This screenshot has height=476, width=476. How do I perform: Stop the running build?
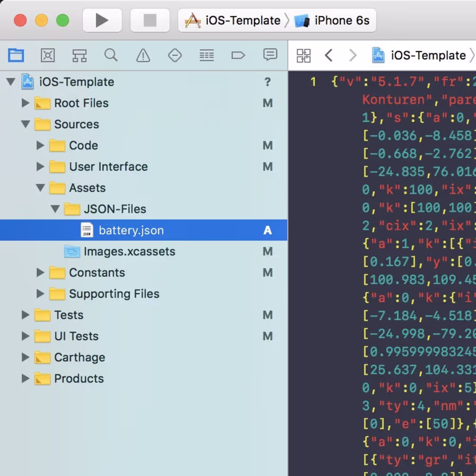tap(150, 20)
